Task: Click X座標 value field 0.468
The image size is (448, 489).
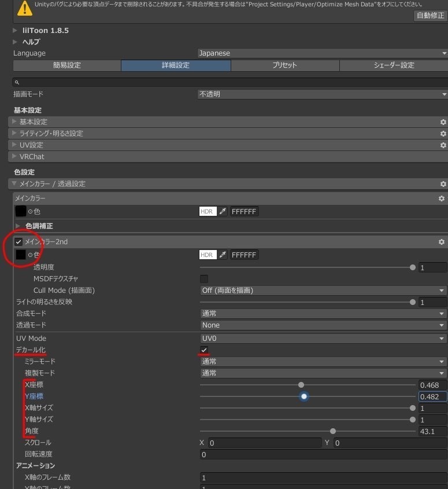Action: [x=433, y=385]
